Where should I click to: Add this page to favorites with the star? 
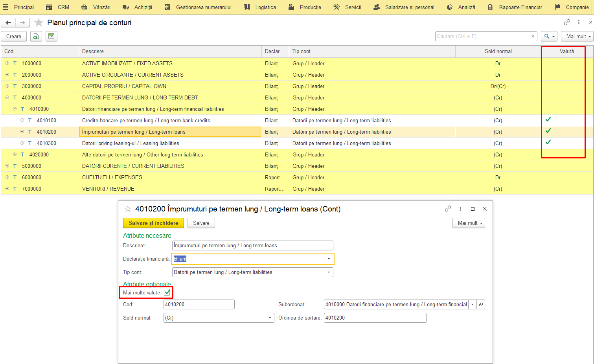[x=39, y=23]
